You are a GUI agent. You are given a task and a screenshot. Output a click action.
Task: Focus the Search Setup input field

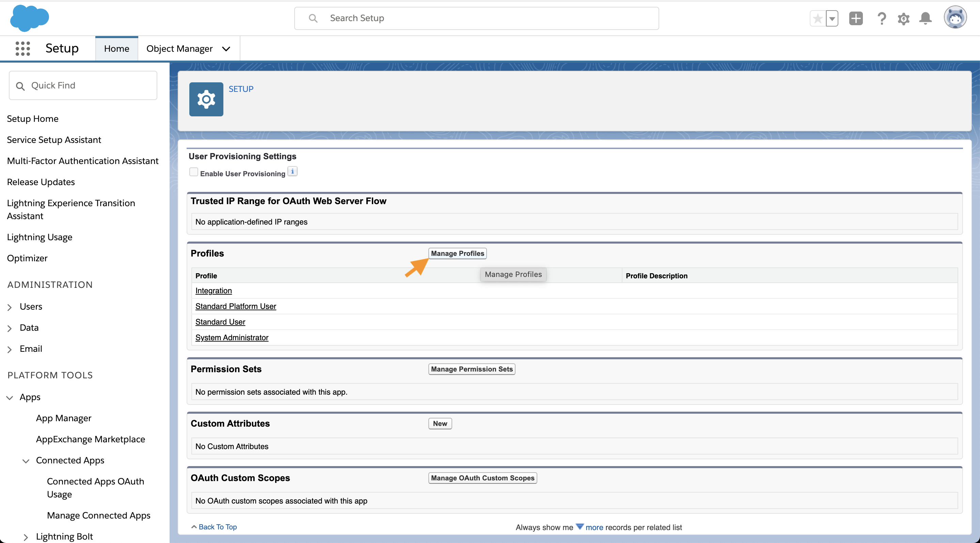click(x=476, y=18)
